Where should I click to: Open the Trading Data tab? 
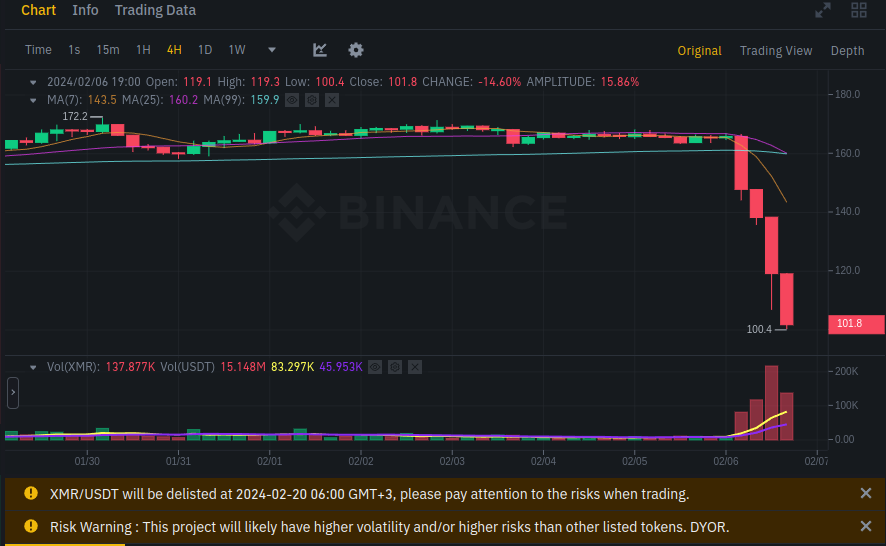155,10
